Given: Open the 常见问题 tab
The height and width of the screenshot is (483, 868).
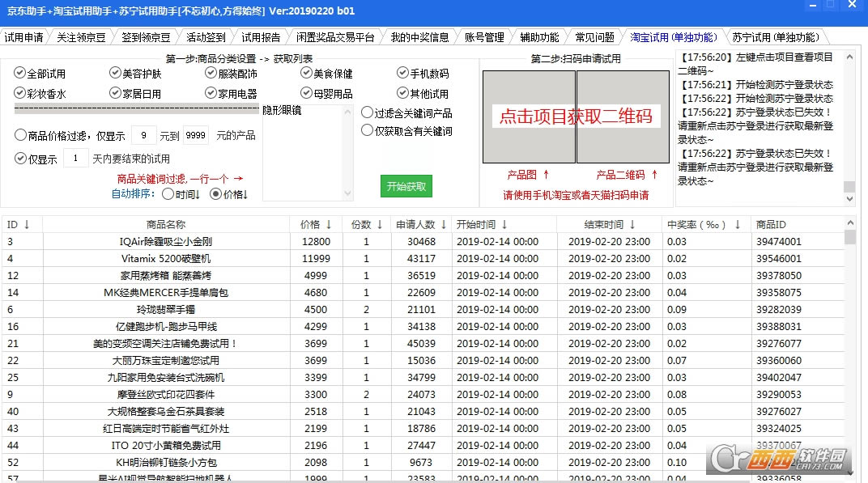Looking at the screenshot, I should coord(594,37).
